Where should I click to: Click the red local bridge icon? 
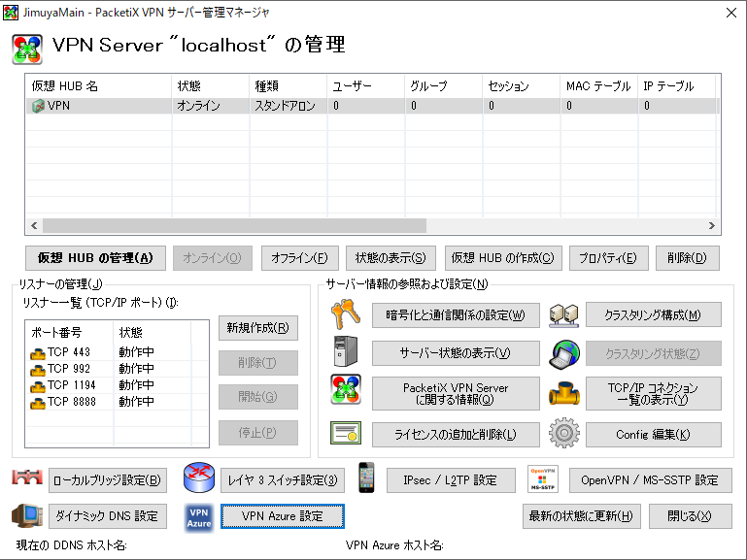(27, 478)
